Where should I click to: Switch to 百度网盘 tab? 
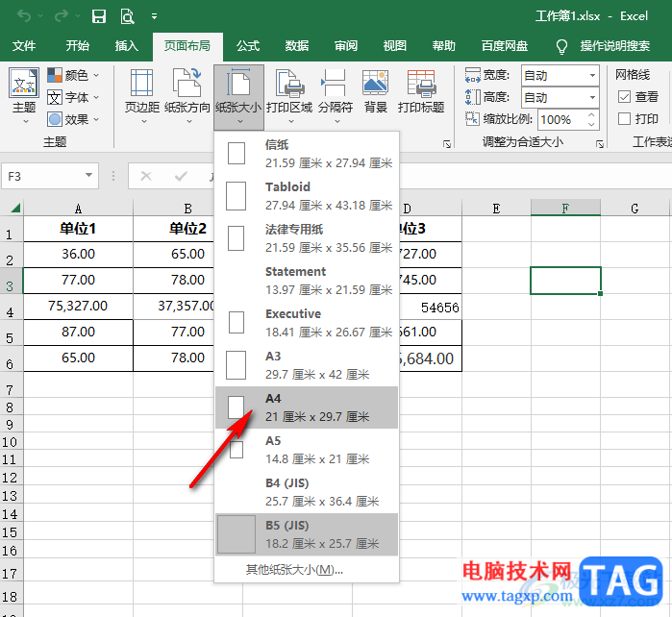pyautogui.click(x=505, y=46)
